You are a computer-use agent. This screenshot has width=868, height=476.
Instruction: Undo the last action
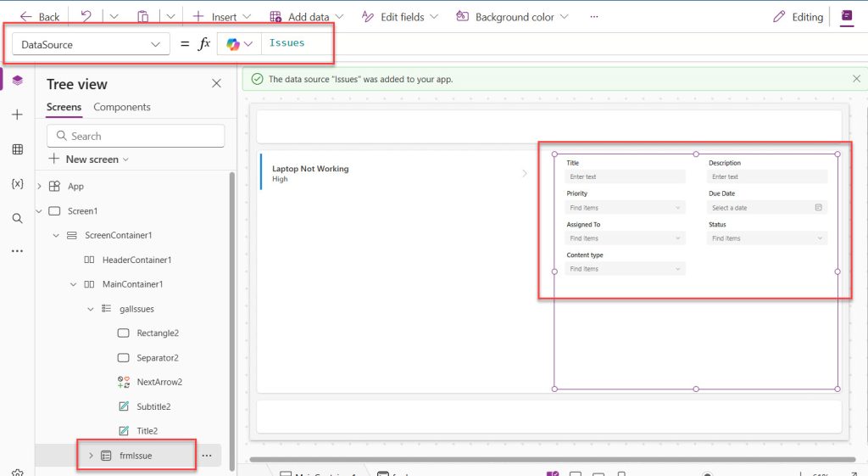tap(86, 16)
